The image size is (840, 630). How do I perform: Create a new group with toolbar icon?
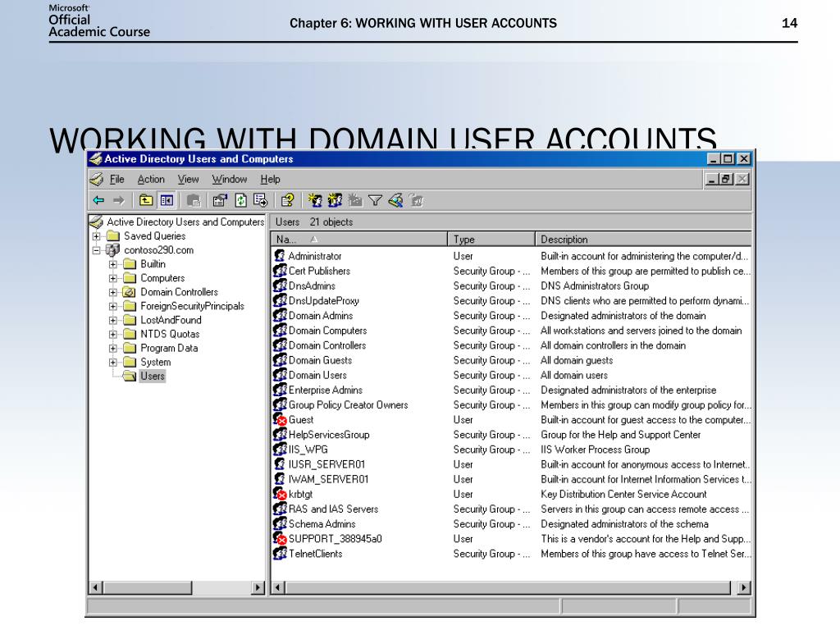click(x=335, y=200)
